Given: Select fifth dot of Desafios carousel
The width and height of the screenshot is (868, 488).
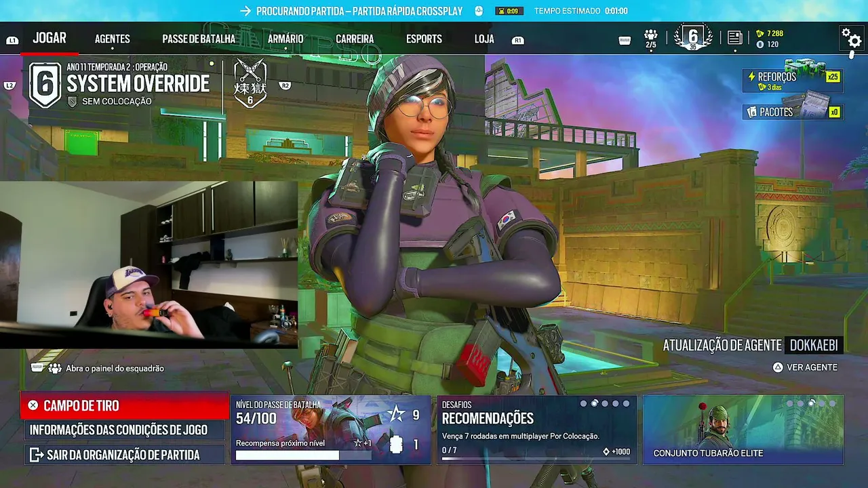Looking at the screenshot, I should point(626,403).
